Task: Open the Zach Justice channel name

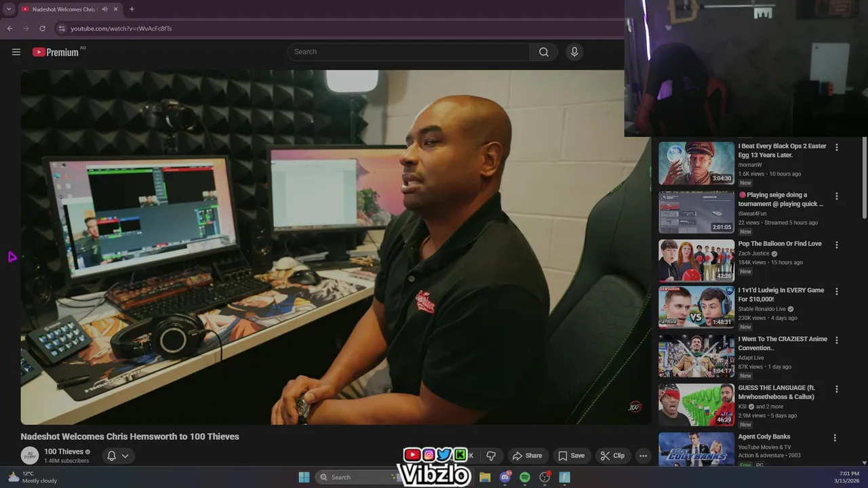Action: tap(754, 253)
